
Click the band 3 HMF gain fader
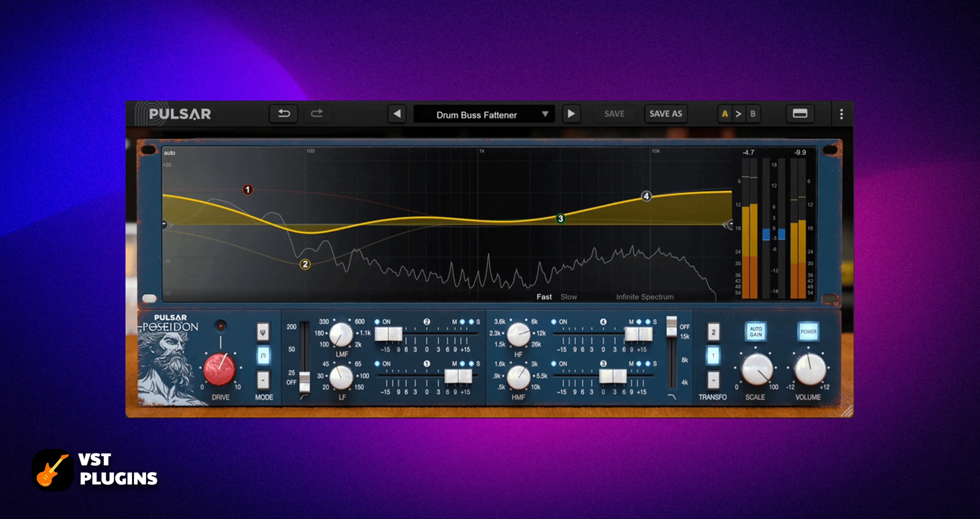point(613,376)
